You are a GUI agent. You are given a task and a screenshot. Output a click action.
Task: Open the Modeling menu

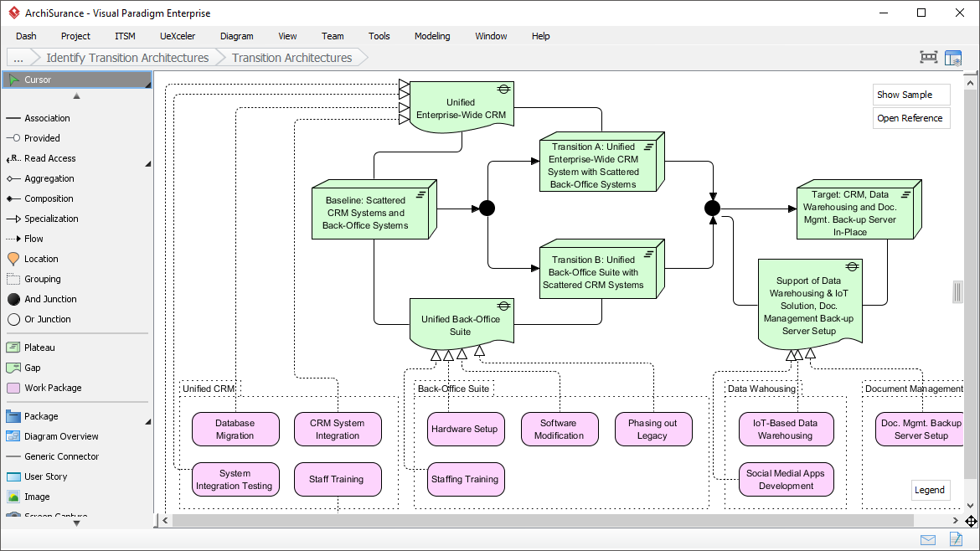point(432,36)
